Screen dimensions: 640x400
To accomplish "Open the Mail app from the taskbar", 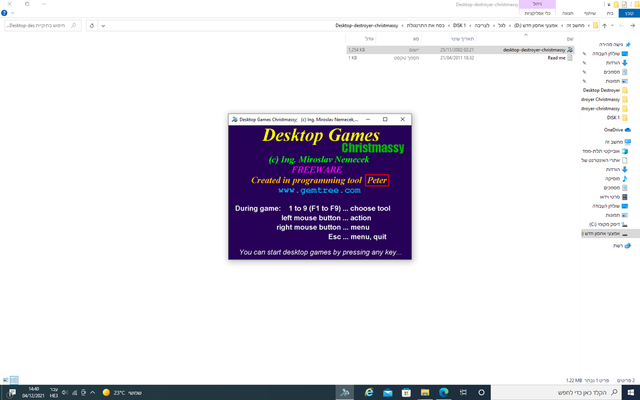I will (x=387, y=392).
